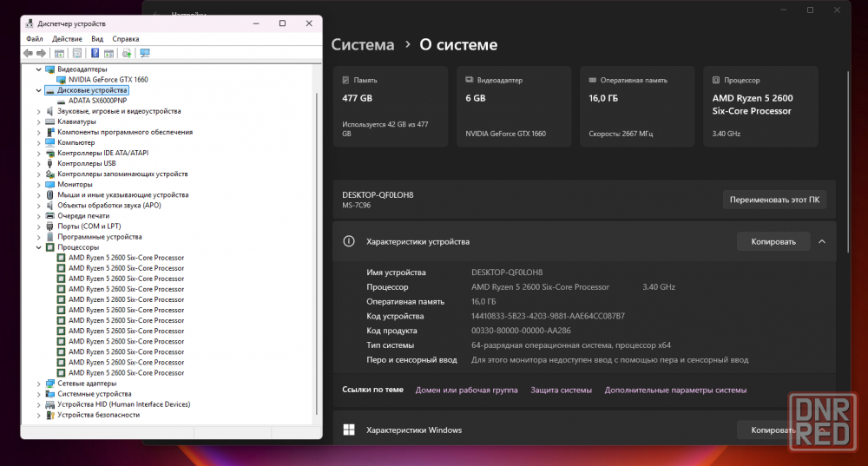Click the Код продукта value 00330-80000-00000-AA286
Image resolution: width=868 pixels, height=466 pixels.
tap(521, 331)
